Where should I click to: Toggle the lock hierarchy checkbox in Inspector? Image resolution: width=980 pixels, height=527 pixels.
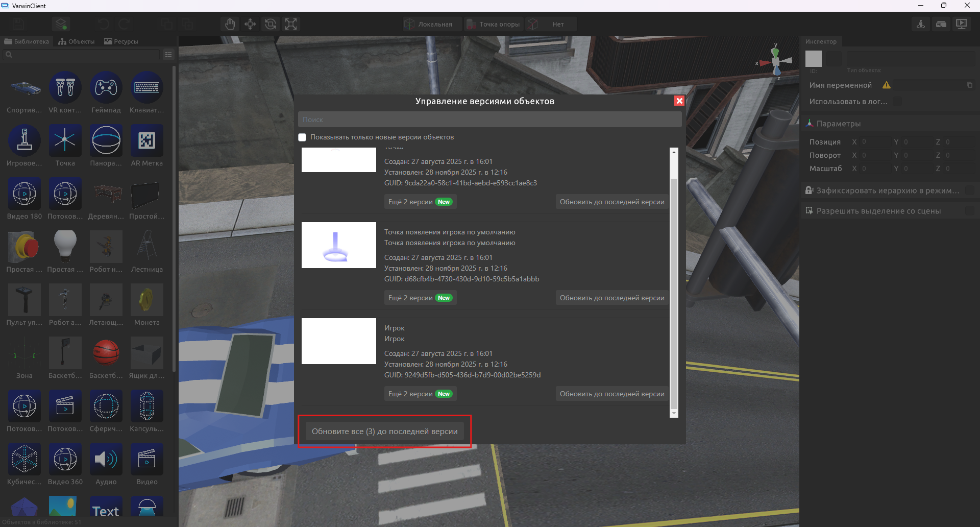click(x=969, y=190)
